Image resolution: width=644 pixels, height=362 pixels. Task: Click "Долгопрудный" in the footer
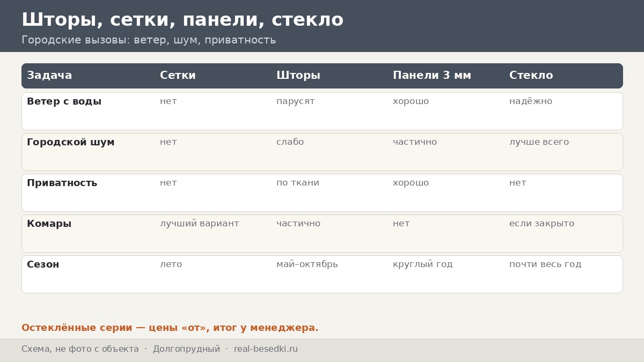click(186, 349)
